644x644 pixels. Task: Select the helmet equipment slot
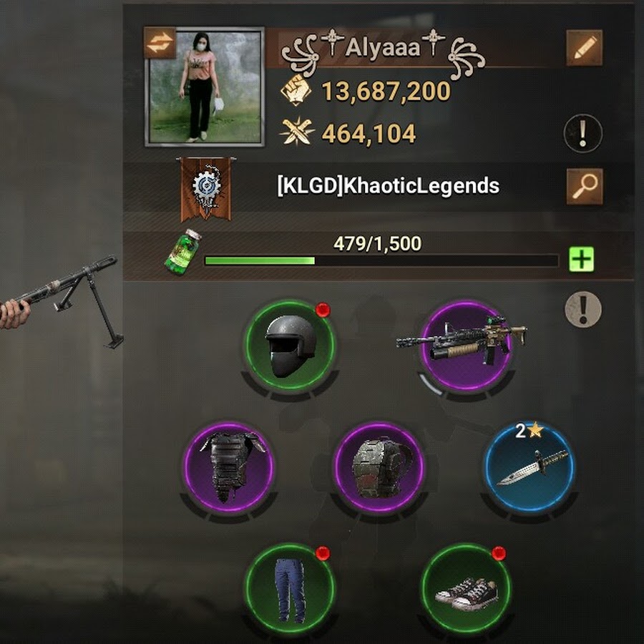coord(291,346)
